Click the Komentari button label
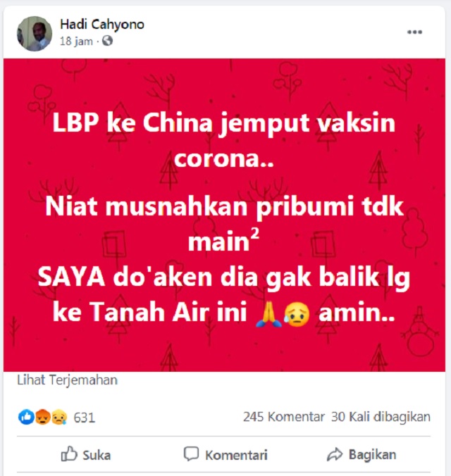This screenshot has width=451, height=476. click(x=236, y=455)
